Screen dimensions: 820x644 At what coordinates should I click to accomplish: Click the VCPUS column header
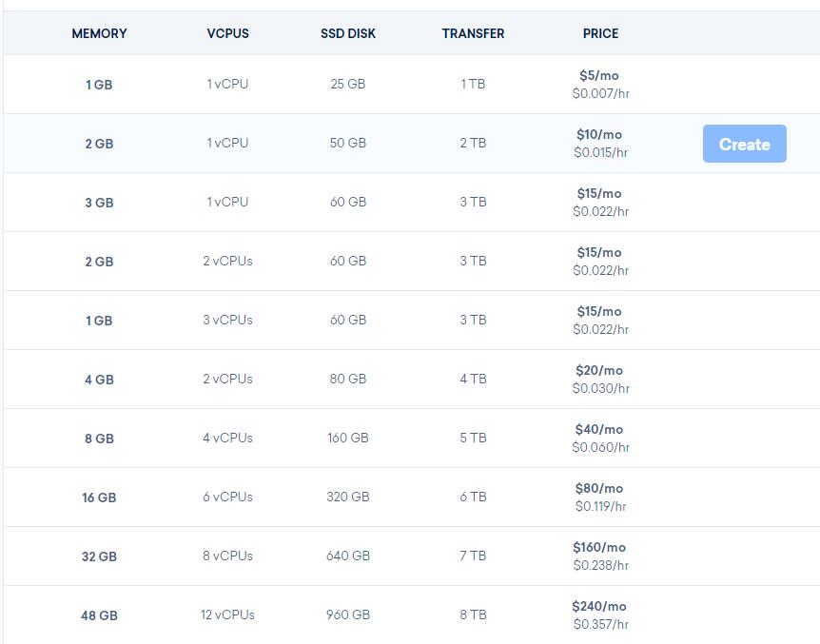pos(227,33)
